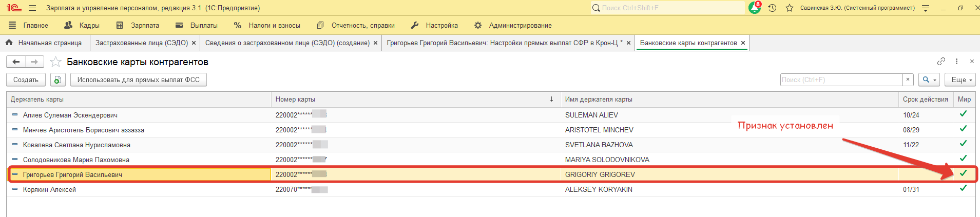Switch to Застрахованные лица (СЭДО) tab
The height and width of the screenshot is (217, 980).
point(142,43)
